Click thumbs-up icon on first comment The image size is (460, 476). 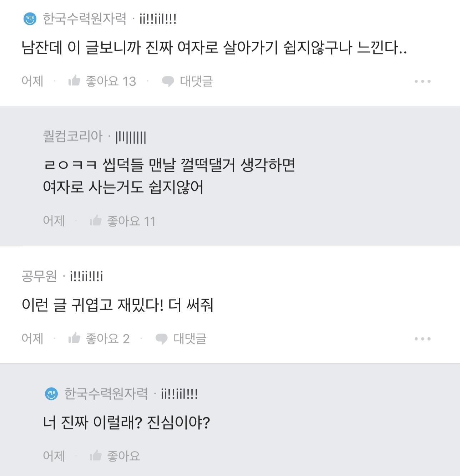tap(74, 81)
